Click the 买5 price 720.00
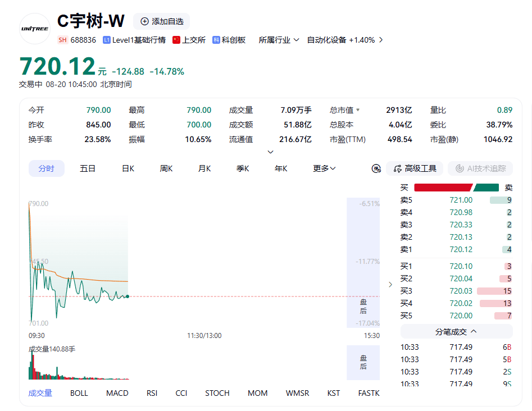Image resolution: width=532 pixels, height=411 pixels. (461, 316)
